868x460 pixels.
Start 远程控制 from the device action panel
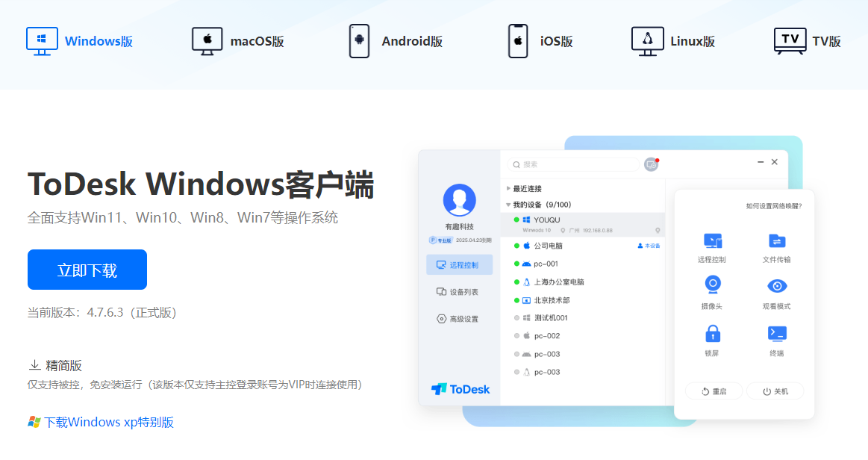pos(712,248)
